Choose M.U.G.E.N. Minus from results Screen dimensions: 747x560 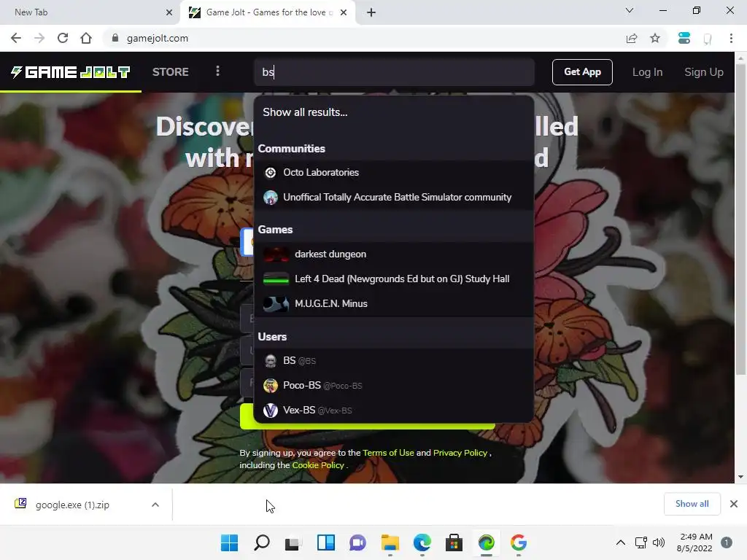click(393, 304)
